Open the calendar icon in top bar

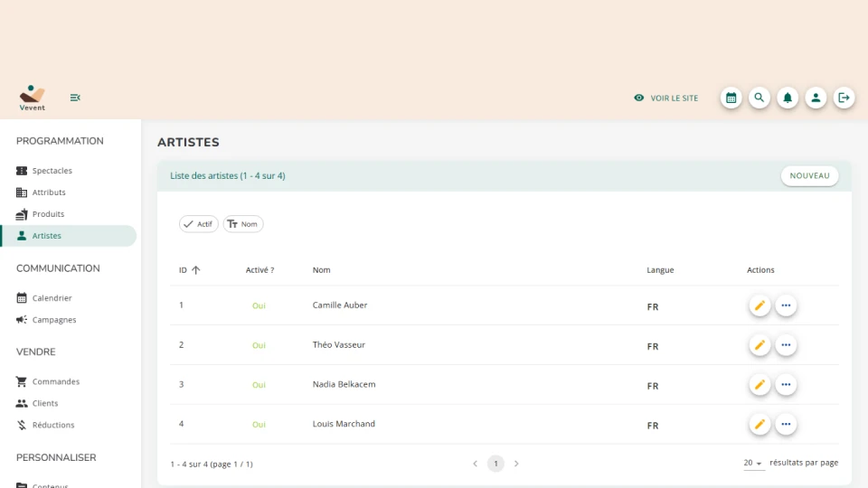731,98
